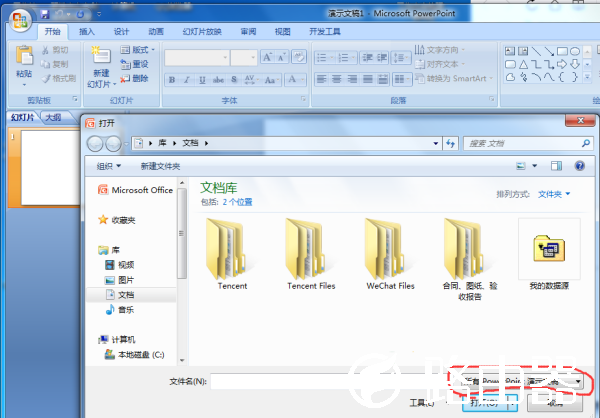Switch to the Review (审阅) ribbon tab

[x=248, y=31]
